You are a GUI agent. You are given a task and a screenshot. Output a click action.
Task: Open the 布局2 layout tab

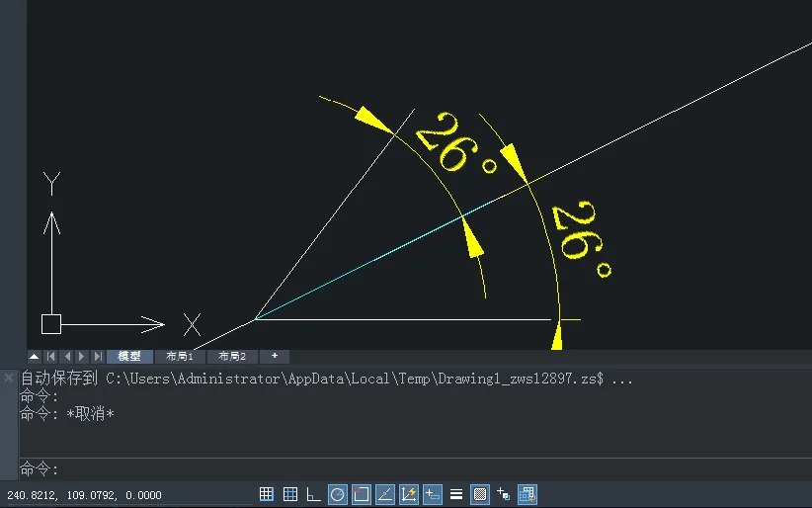point(232,356)
